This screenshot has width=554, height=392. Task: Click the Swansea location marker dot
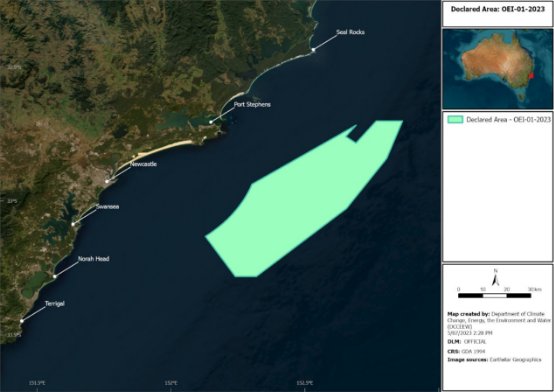73,224
